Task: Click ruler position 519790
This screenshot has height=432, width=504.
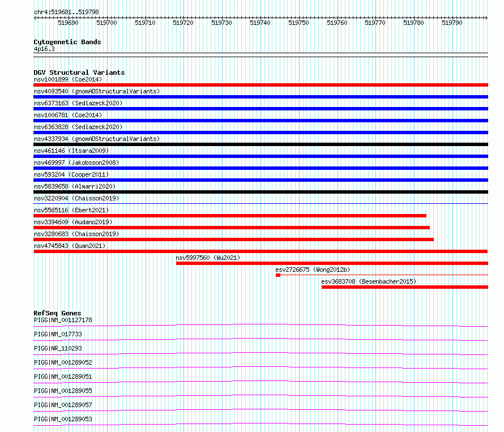Action: pos(452,23)
